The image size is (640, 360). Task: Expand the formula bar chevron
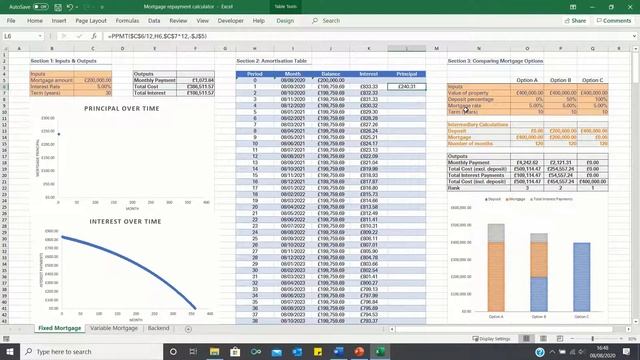point(634,36)
